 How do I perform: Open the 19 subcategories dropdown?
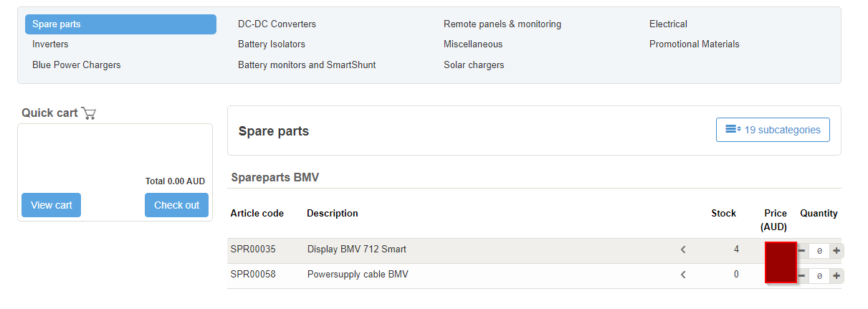773,130
